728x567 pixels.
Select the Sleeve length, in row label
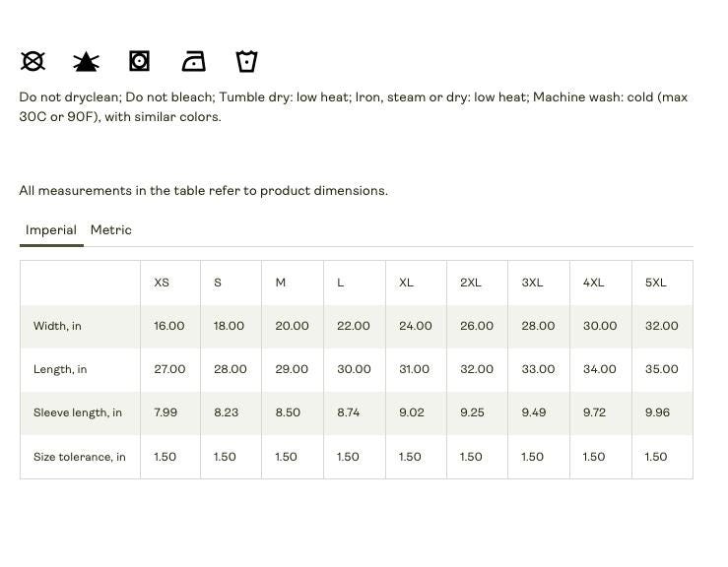(x=78, y=413)
